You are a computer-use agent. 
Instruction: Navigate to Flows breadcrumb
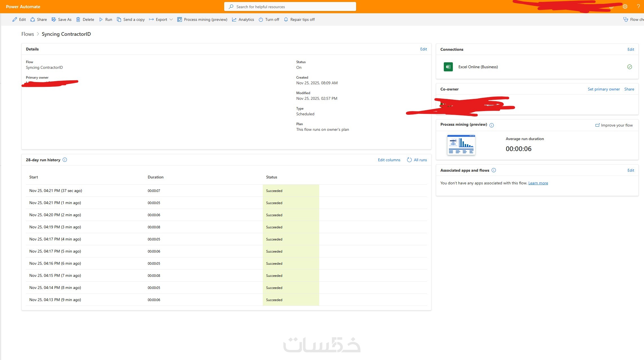click(28, 34)
